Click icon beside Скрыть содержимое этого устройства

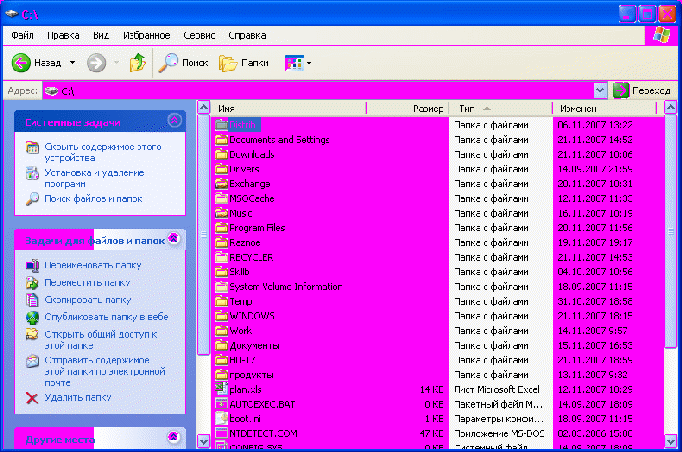pyautogui.click(x=32, y=148)
